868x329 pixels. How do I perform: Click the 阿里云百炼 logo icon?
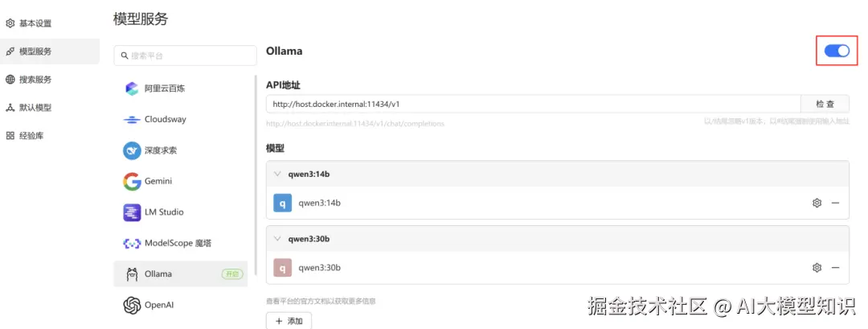pos(132,88)
